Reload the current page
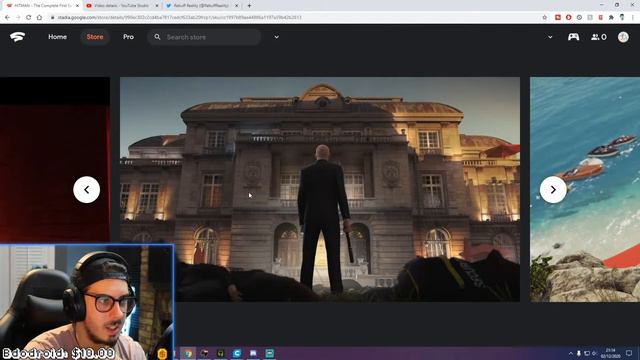This screenshot has width=640, height=360. 29,18
